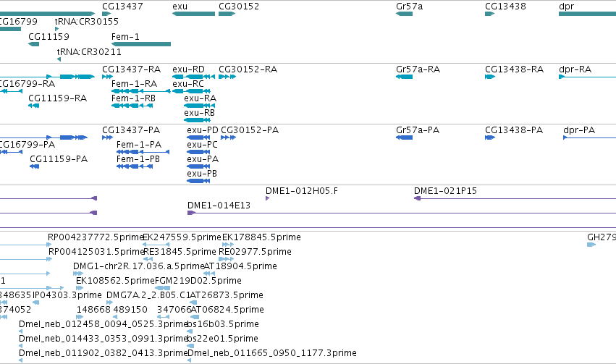The height and width of the screenshot is (364, 616).
Task: Click the Gr57a gene label
Action: tap(410, 7)
